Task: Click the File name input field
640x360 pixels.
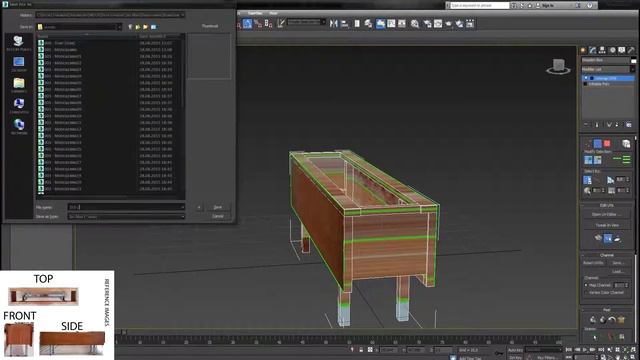Action: (x=126, y=207)
